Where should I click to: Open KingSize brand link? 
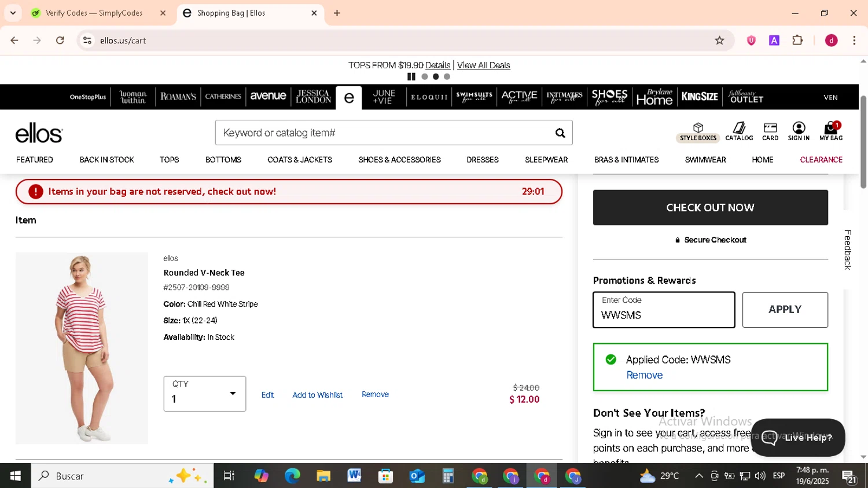click(x=700, y=97)
